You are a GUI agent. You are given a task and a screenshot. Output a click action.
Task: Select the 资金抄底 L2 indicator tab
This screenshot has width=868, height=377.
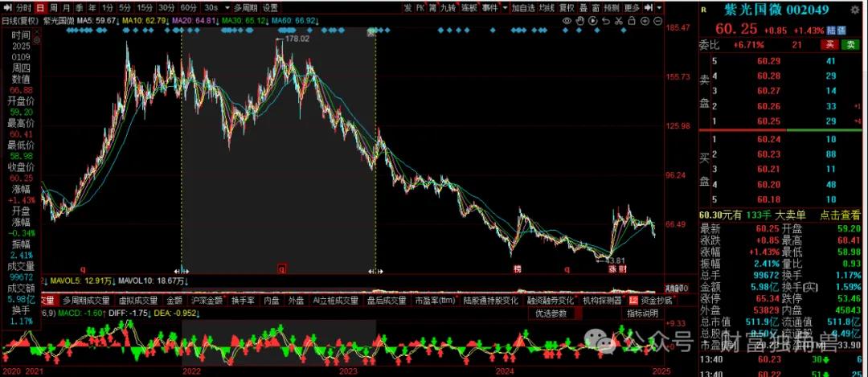(651, 301)
